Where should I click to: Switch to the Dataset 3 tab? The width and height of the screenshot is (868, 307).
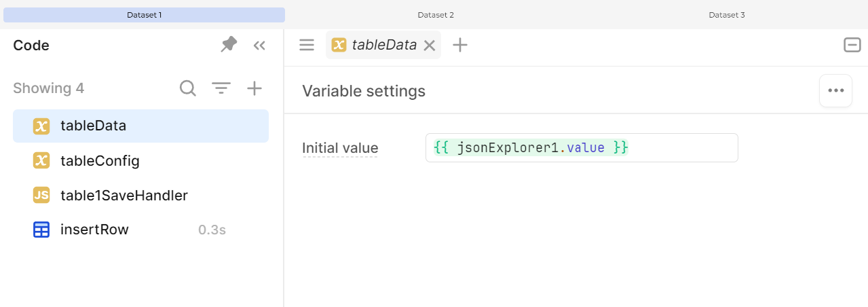[727, 14]
